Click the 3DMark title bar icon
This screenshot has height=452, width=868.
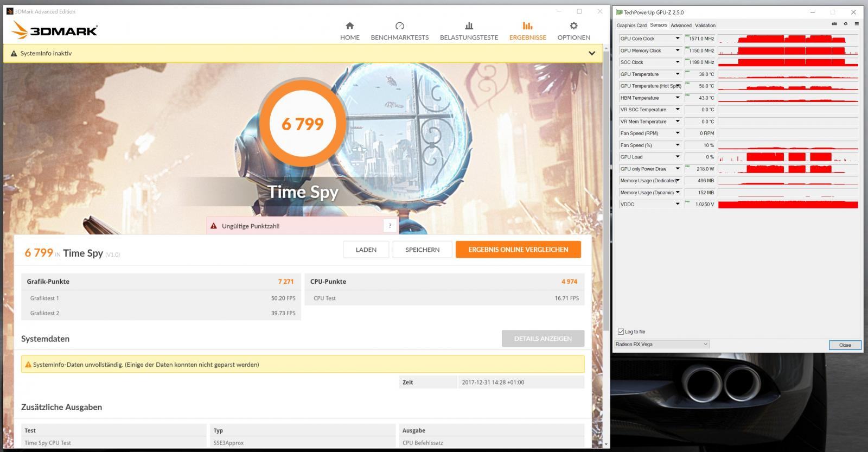(10, 11)
